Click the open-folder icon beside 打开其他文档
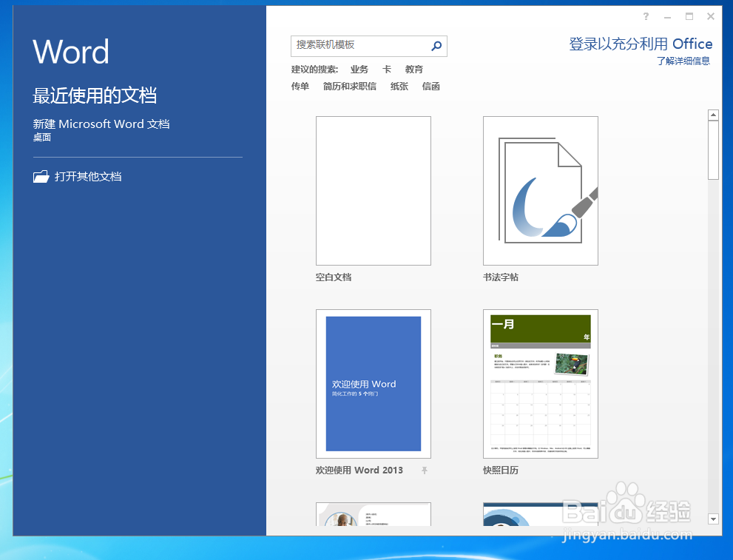The height and width of the screenshot is (560, 733). click(41, 177)
